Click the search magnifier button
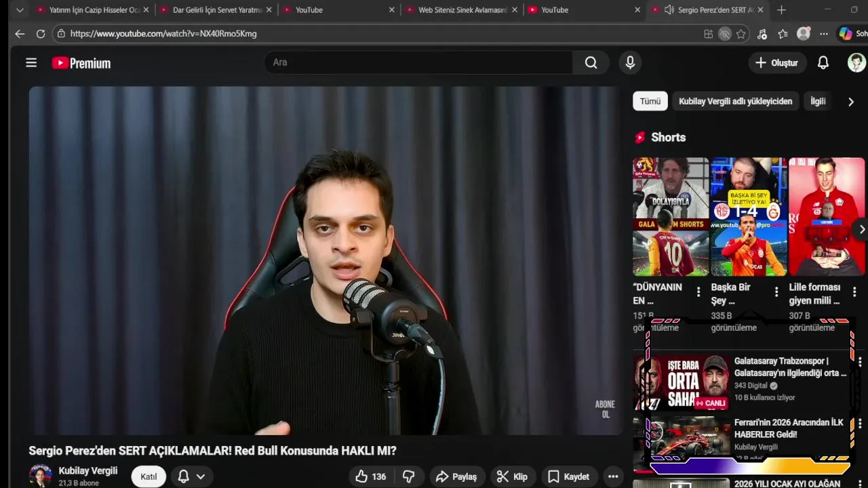The image size is (868, 488). click(591, 62)
